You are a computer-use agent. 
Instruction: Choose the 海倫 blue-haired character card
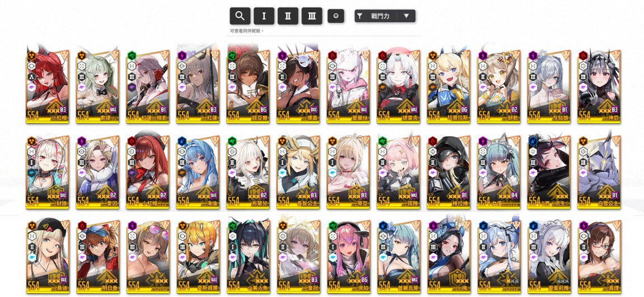click(198, 171)
